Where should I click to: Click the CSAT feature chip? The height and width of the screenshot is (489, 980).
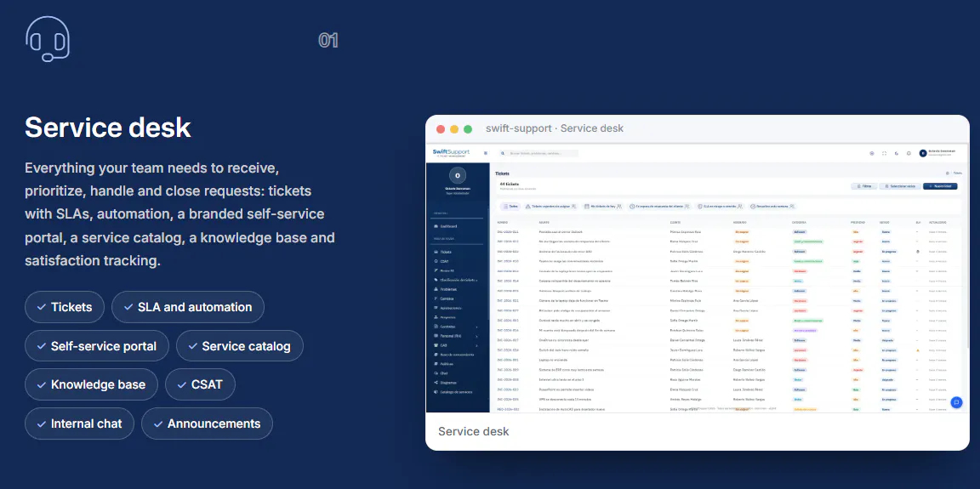(200, 384)
